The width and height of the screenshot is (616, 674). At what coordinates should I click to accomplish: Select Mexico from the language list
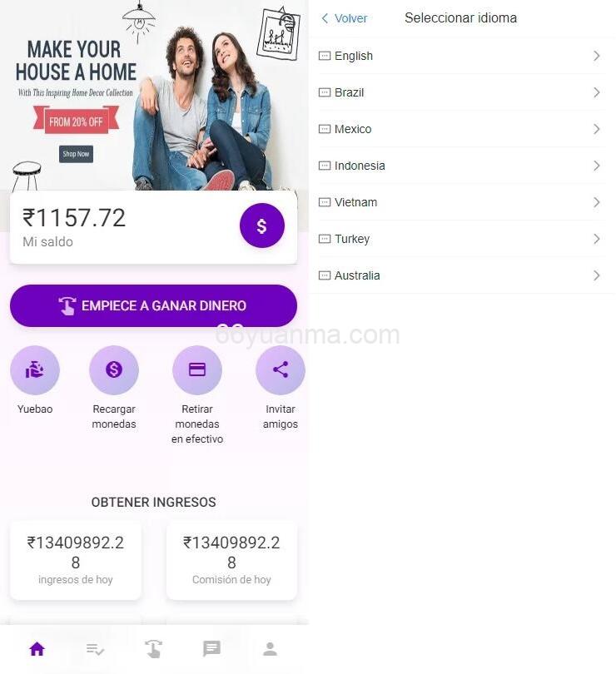pyautogui.click(x=462, y=129)
